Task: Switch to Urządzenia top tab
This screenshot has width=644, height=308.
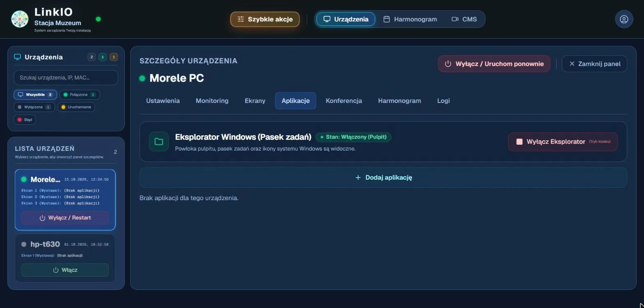Action: pyautogui.click(x=346, y=19)
